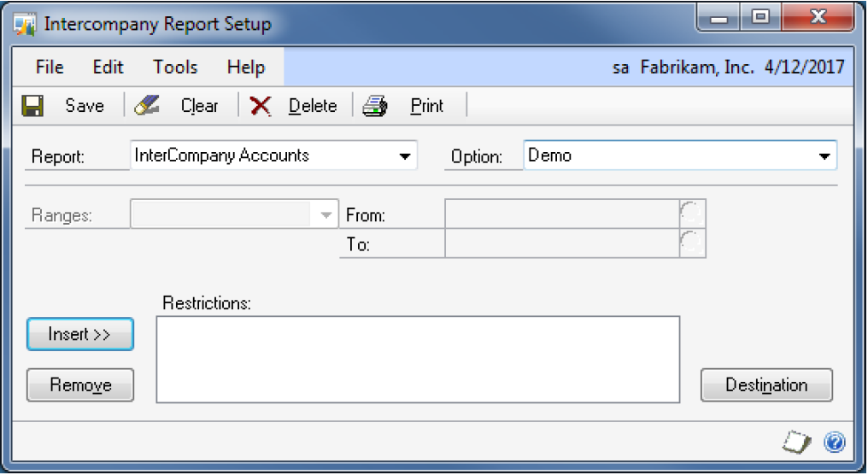Click the Remove button

click(80, 385)
